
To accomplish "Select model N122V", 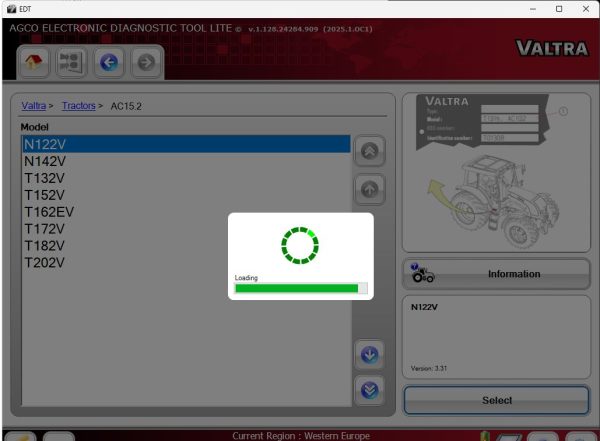I will pyautogui.click(x=186, y=144).
